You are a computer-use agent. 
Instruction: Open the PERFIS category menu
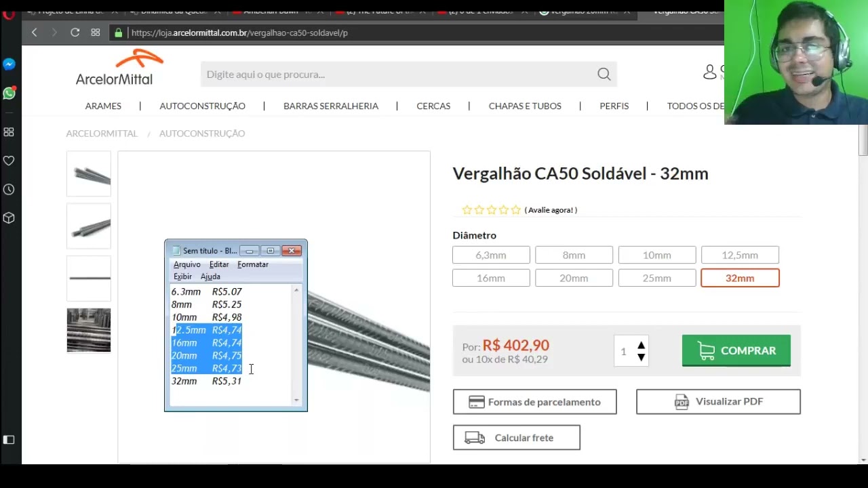point(614,106)
